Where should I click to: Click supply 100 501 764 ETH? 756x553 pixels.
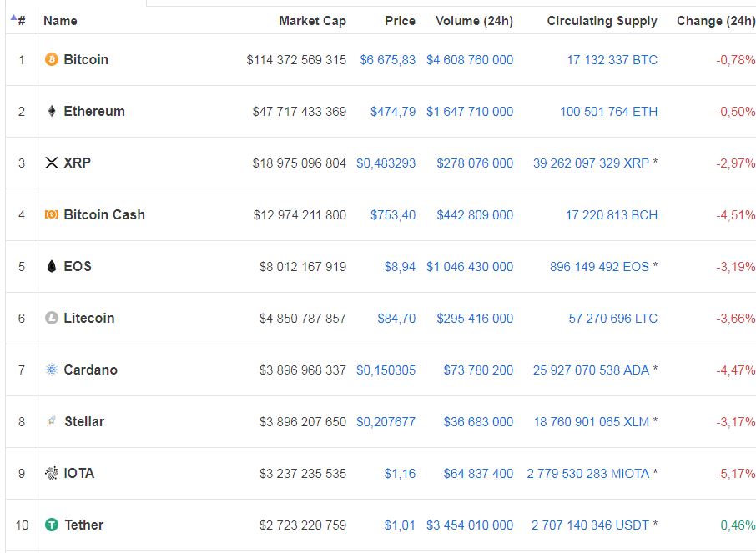click(608, 112)
